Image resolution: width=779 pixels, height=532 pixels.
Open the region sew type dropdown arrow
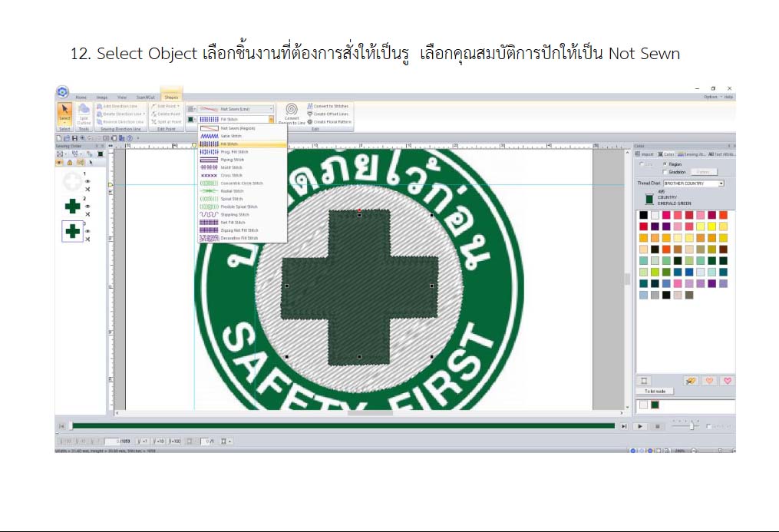(x=271, y=119)
